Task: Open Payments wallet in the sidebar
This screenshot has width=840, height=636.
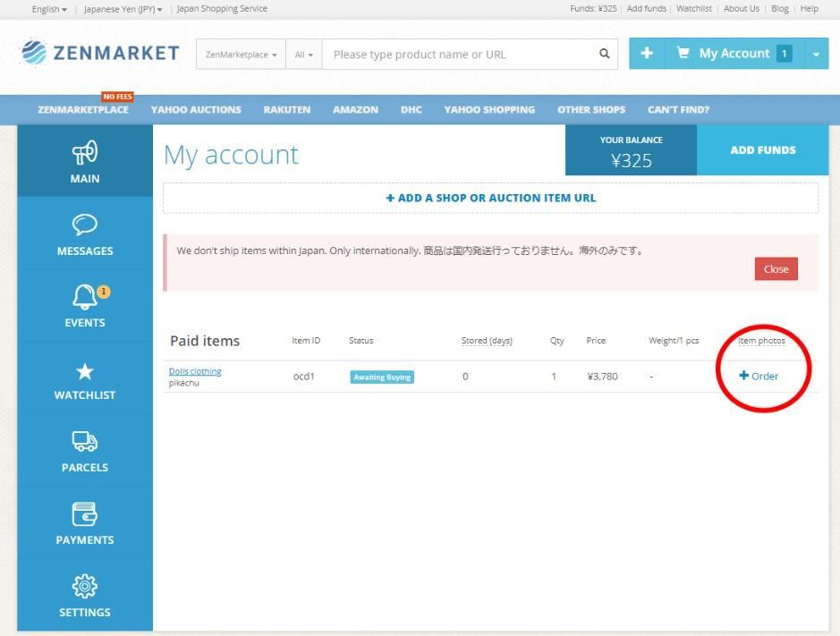Action: click(85, 523)
